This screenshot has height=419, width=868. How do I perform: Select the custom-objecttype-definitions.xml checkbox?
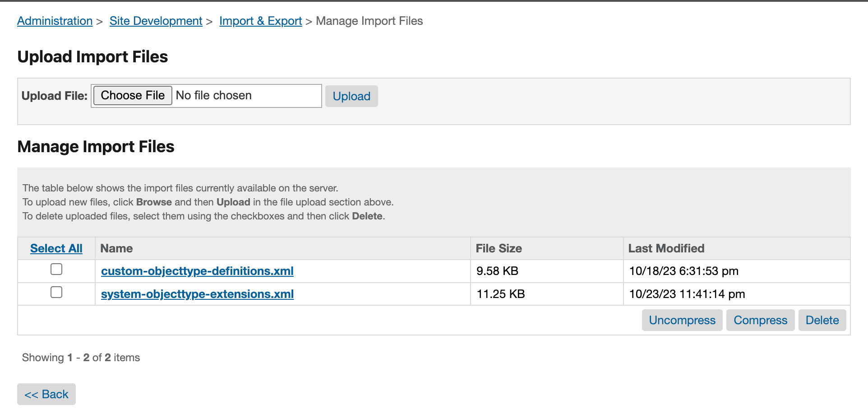56,269
